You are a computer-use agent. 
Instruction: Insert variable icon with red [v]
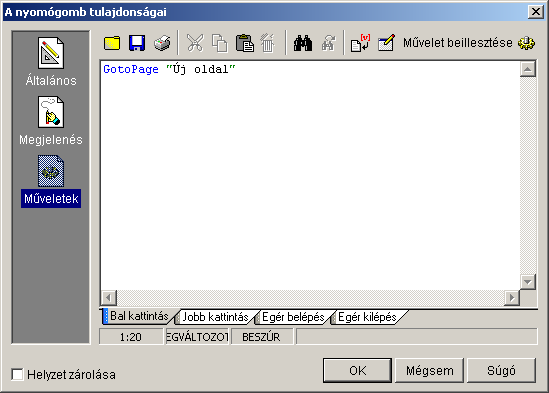pyautogui.click(x=361, y=43)
